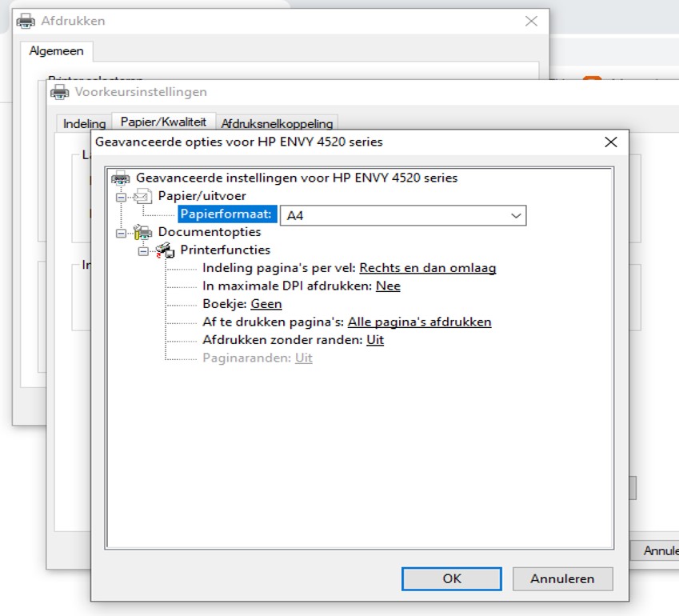Click Annuleren in advanced options dialog
The width and height of the screenshot is (679, 616).
(562, 578)
